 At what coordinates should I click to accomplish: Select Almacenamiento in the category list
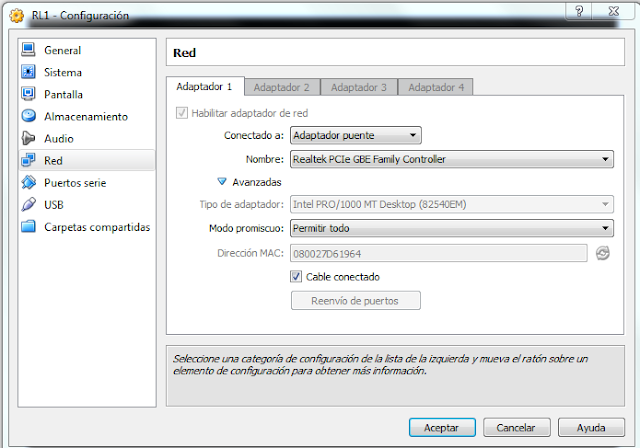[x=87, y=116]
